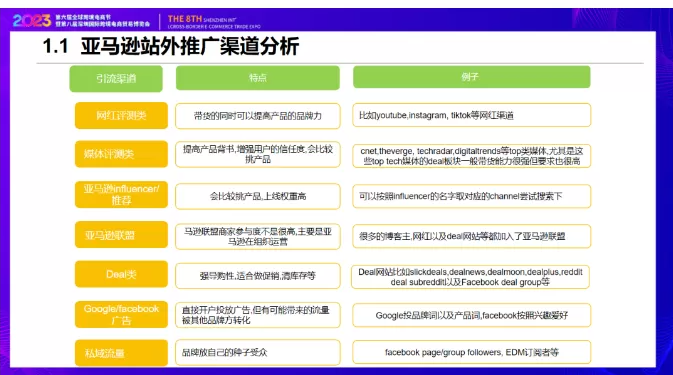The image size is (673, 375).
Task: Click the 私域流量 yellow label
Action: click(x=121, y=353)
